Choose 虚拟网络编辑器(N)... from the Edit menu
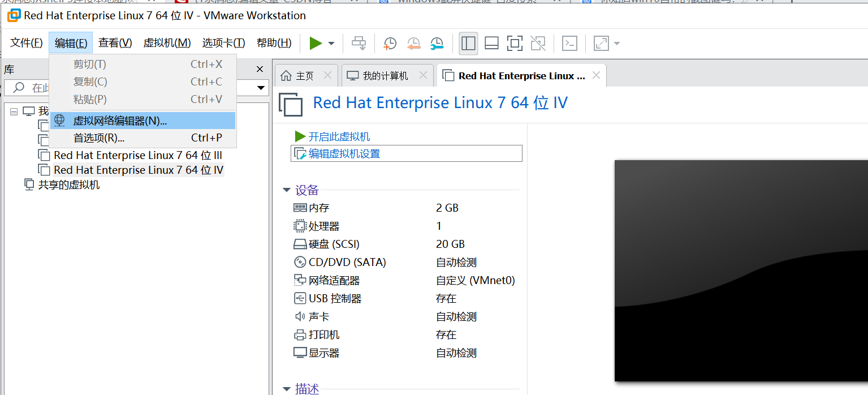Image resolution: width=868 pixels, height=395 pixels. pos(142,121)
